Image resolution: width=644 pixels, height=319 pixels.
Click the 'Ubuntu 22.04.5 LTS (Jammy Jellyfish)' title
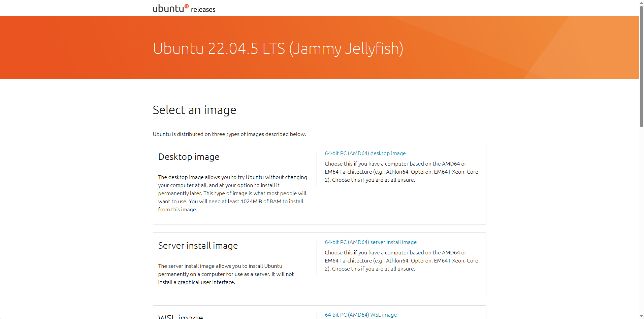(278, 48)
